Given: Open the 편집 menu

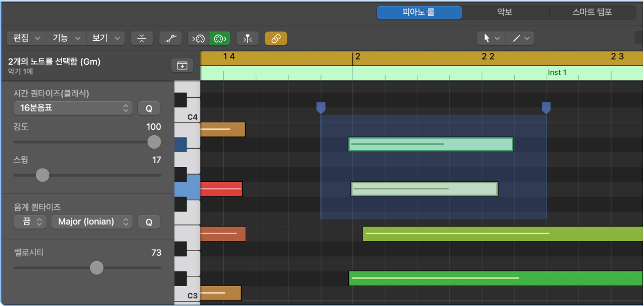Looking at the screenshot, I should click(26, 38).
